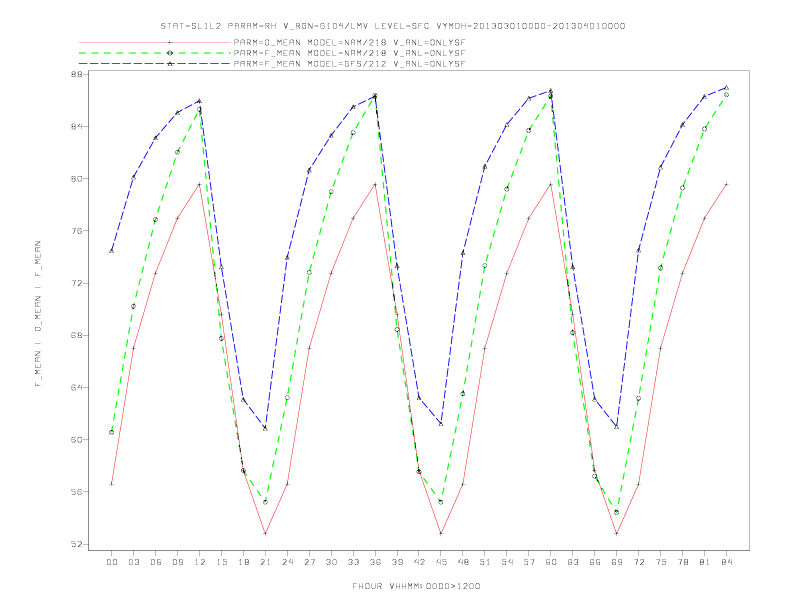792x612 pixels.
Task: Click the y-axis tick label 68
Action: [78, 335]
